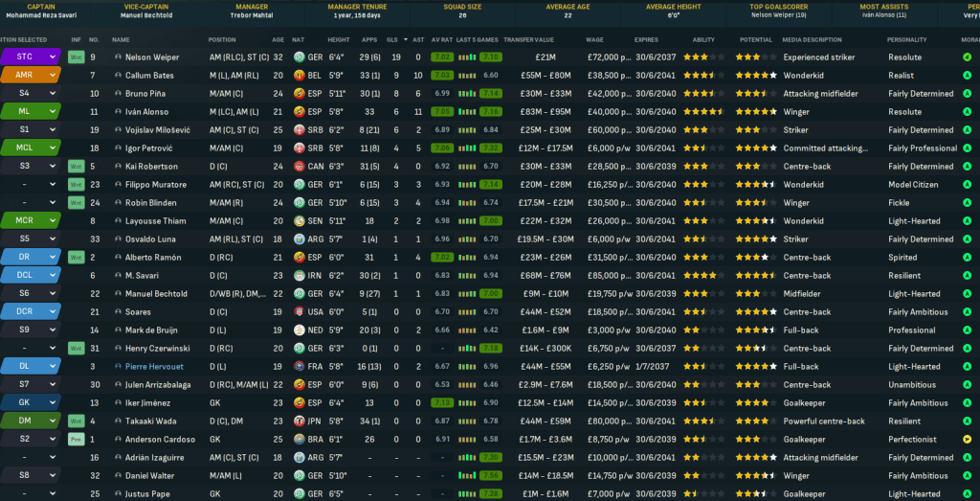Expand the AMR position selector

tap(52, 76)
